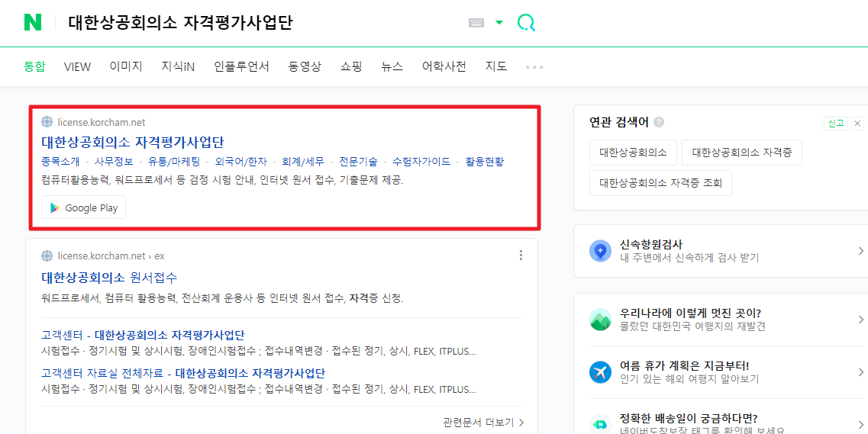Viewport: 868px width, 434px height.
Task: Click the green mountain travel icon
Action: click(601, 320)
